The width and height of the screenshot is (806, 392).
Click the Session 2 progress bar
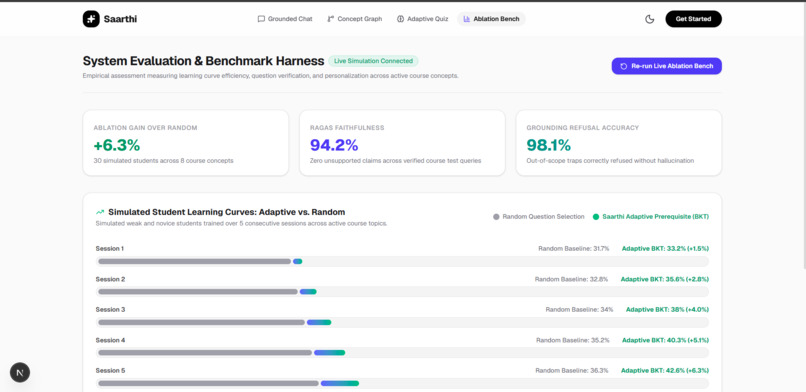[x=402, y=292]
